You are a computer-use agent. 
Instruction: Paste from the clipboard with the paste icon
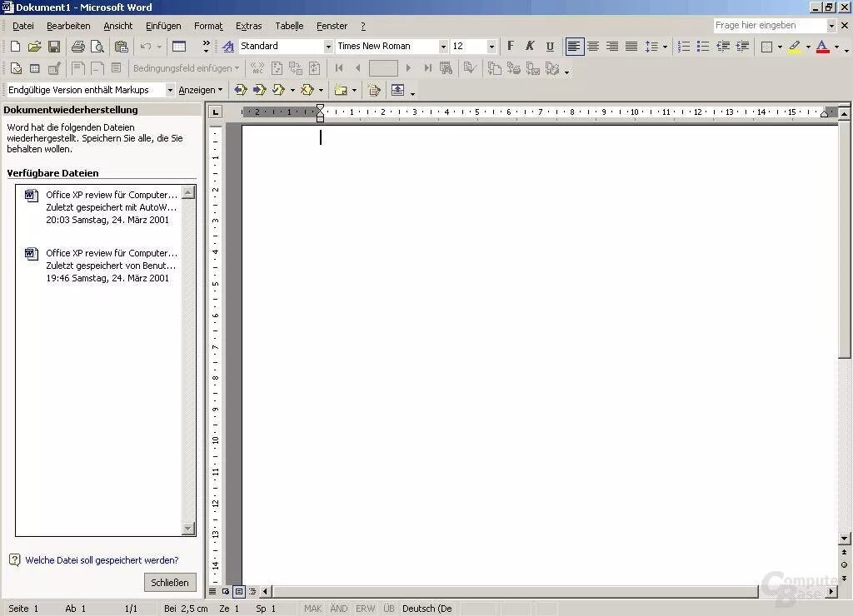click(122, 47)
